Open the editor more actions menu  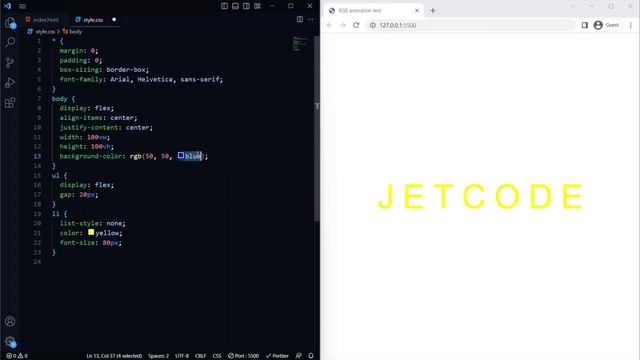click(x=311, y=19)
